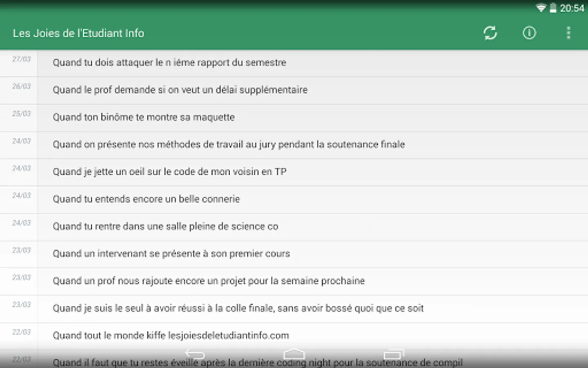Open 'Quand un intervenant se présente' post
Viewport: 588px width, 368px height.
click(294, 254)
